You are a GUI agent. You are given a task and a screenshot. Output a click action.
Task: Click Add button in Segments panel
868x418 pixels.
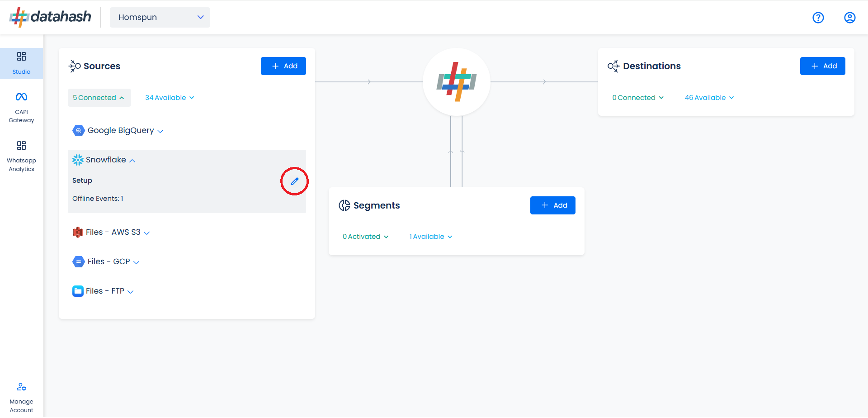[x=552, y=205]
